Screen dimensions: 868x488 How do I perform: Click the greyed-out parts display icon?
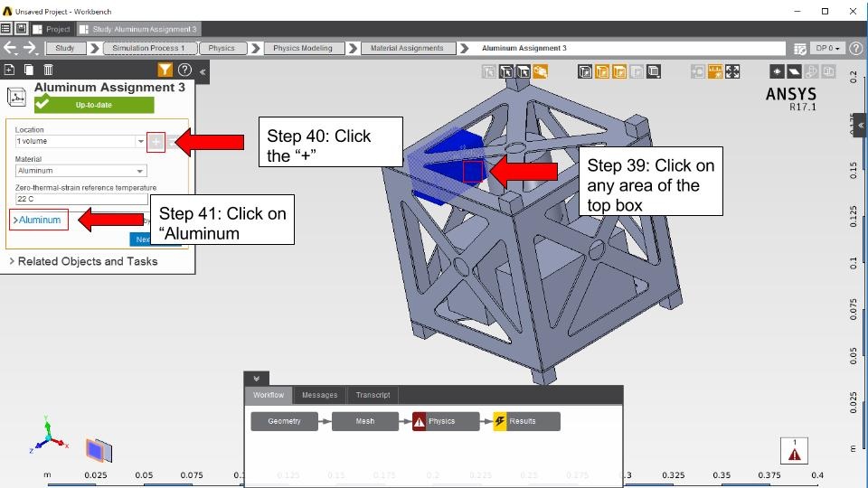click(x=812, y=71)
